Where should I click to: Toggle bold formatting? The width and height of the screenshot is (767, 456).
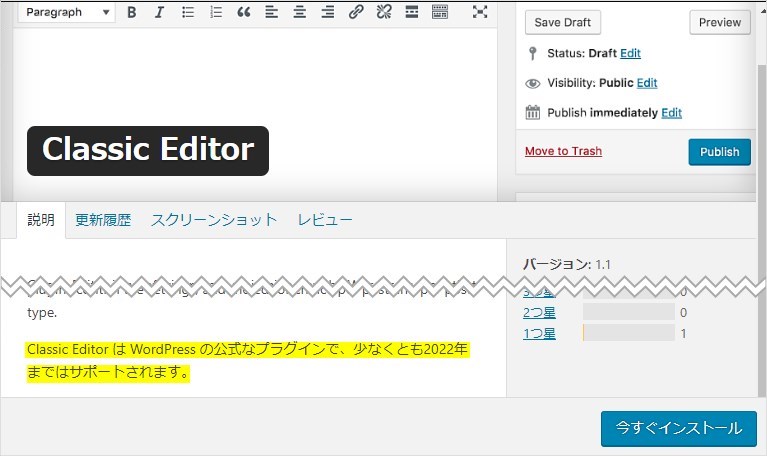132,12
